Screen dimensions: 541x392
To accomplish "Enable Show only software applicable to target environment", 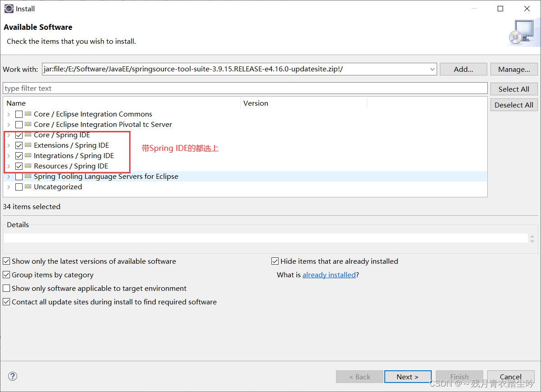I will (6, 288).
